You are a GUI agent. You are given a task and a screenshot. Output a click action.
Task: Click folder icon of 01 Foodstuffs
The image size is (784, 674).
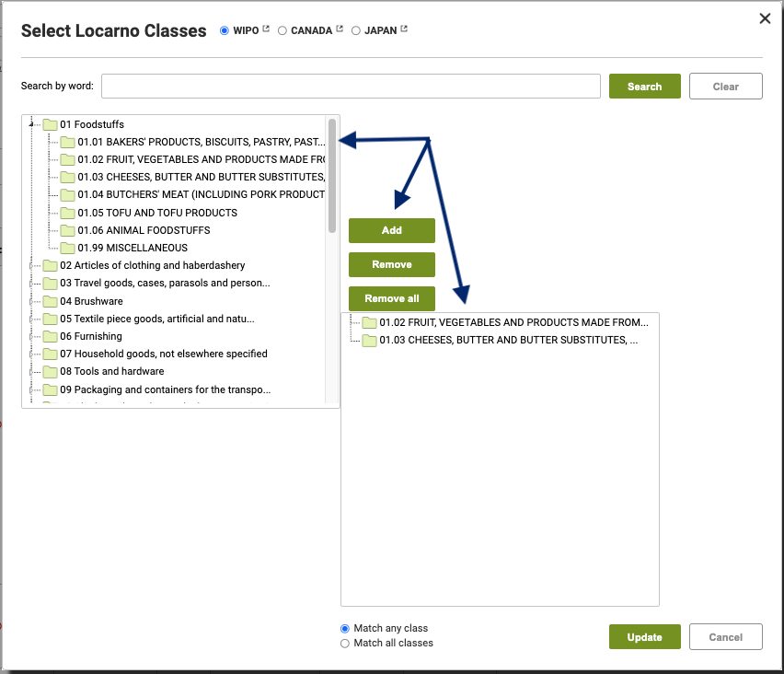click(x=50, y=124)
